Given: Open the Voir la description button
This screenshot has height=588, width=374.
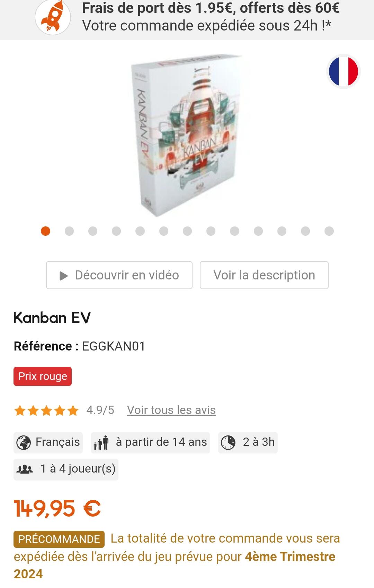Looking at the screenshot, I should coord(264,275).
